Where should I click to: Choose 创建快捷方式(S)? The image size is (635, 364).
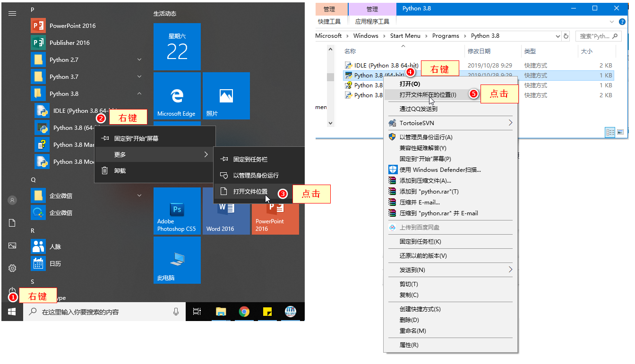point(450,309)
